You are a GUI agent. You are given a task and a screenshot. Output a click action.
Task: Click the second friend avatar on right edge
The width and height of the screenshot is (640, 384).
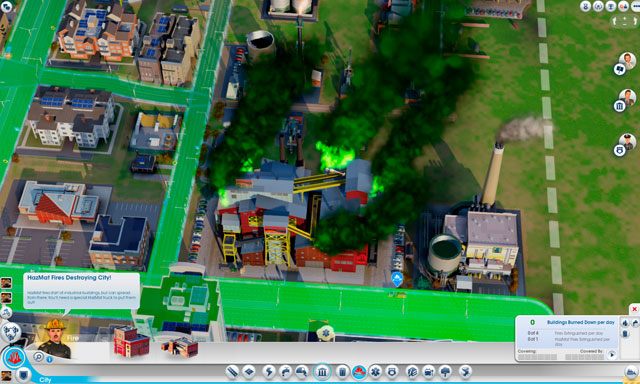[627, 98]
